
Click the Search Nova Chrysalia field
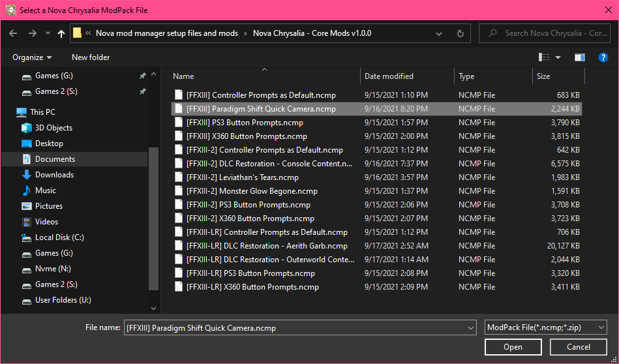[547, 33]
